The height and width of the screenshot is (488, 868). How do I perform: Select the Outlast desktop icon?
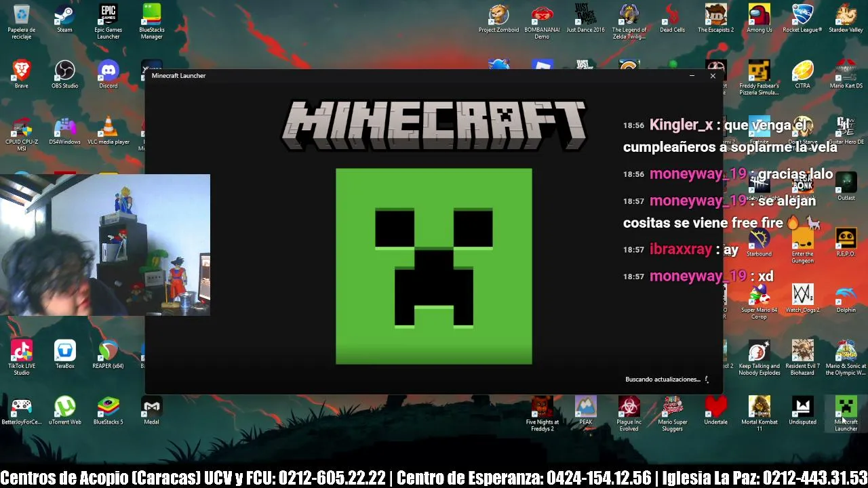pos(846,187)
